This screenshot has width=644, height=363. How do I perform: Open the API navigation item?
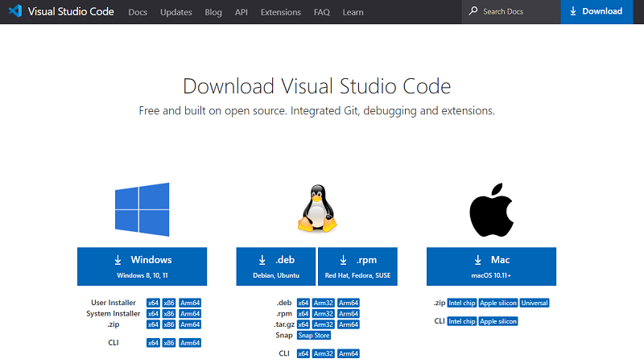[241, 12]
